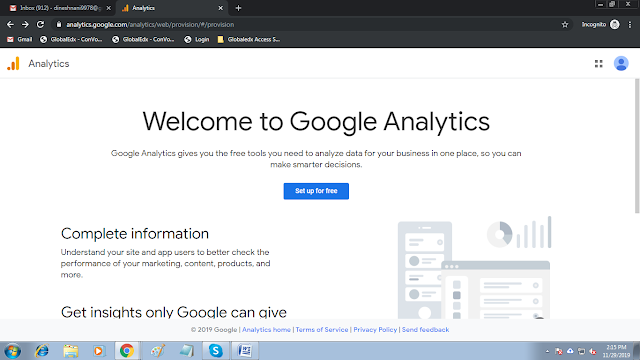
Task: Open File Explorer from the taskbar
Action: [71, 351]
